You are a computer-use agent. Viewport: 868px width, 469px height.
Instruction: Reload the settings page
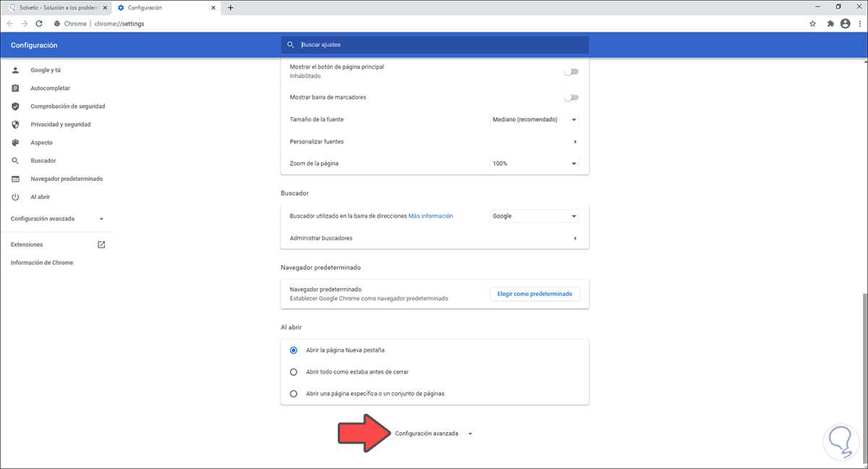coord(39,23)
